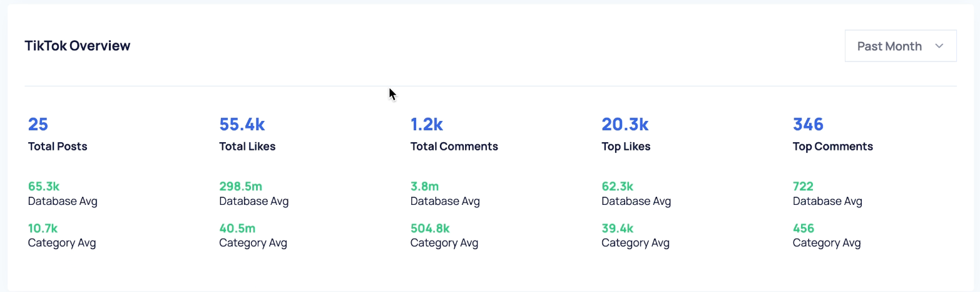Select the 25 Total Posts value
This screenshot has height=292, width=980.
(38, 124)
